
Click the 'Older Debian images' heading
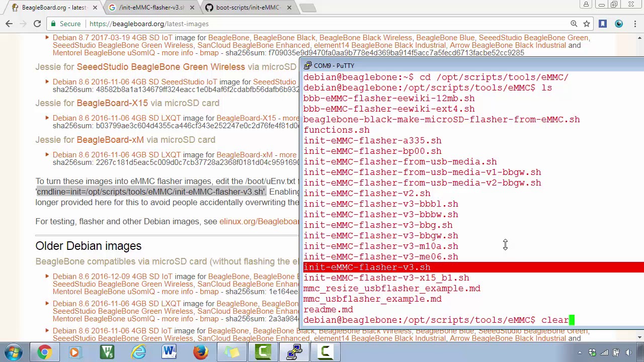[x=89, y=246]
